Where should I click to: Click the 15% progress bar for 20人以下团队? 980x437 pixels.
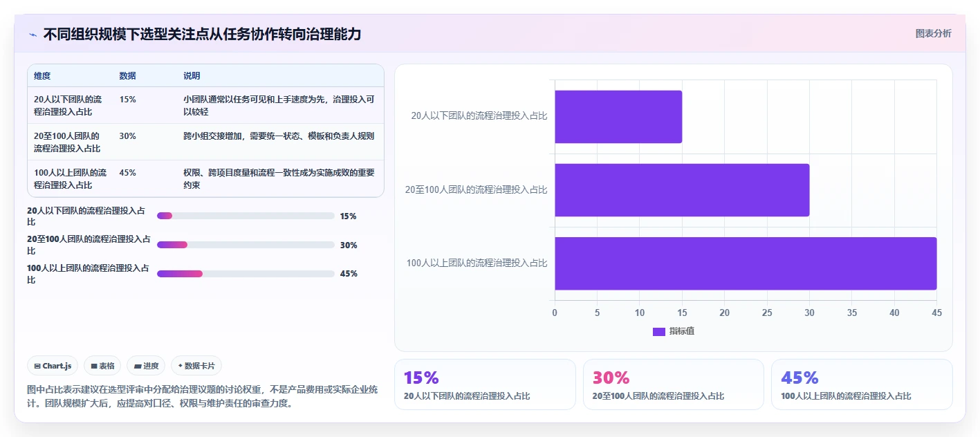tap(246, 216)
